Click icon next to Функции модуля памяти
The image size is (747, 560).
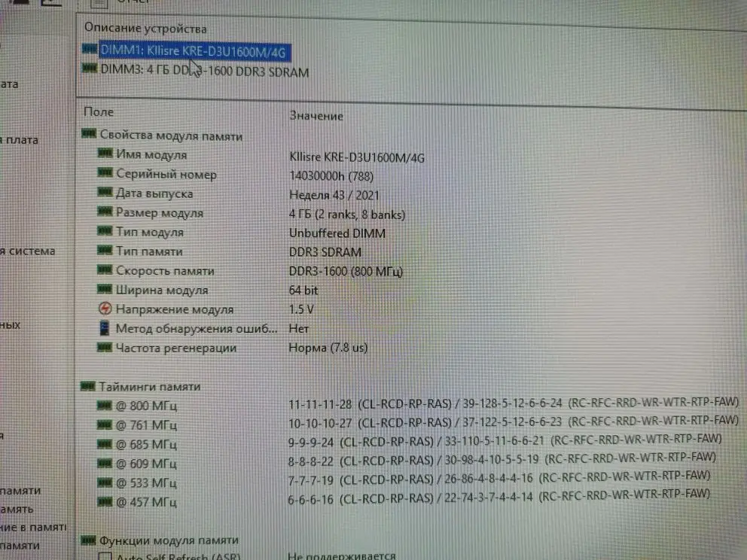pyautogui.click(x=88, y=540)
